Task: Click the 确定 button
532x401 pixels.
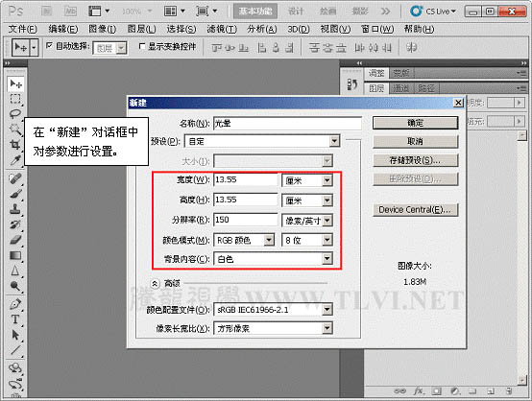Action: [415, 123]
